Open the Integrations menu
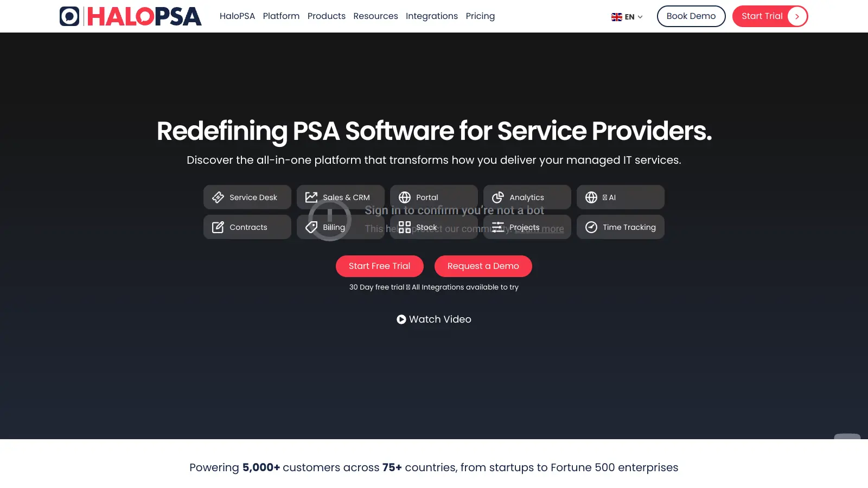 [x=432, y=16]
